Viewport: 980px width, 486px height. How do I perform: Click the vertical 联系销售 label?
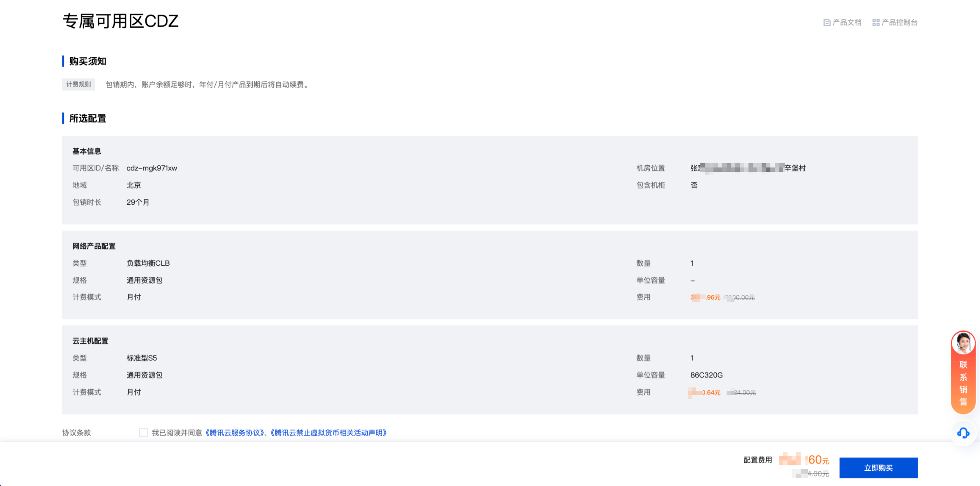pos(963,383)
